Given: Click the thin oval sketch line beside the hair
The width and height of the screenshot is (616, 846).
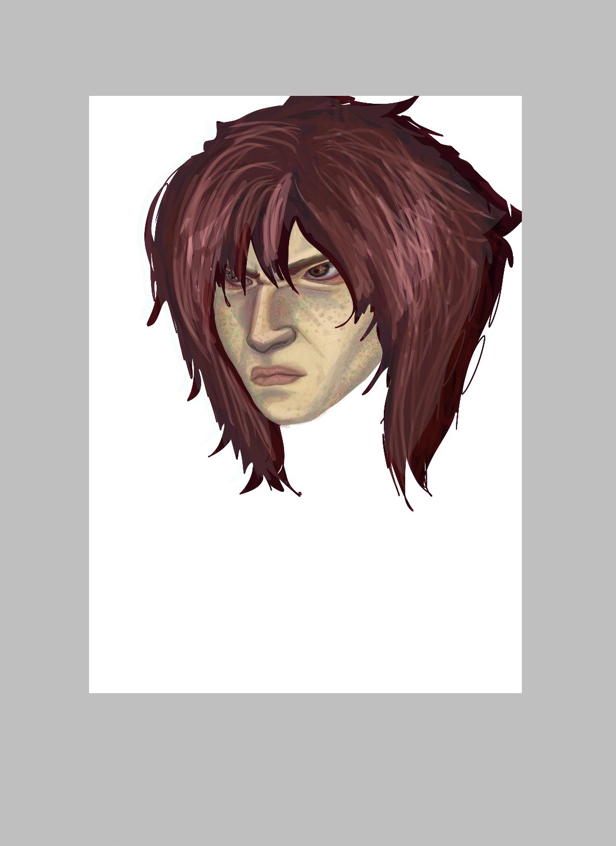Looking at the screenshot, I should click(x=473, y=365).
